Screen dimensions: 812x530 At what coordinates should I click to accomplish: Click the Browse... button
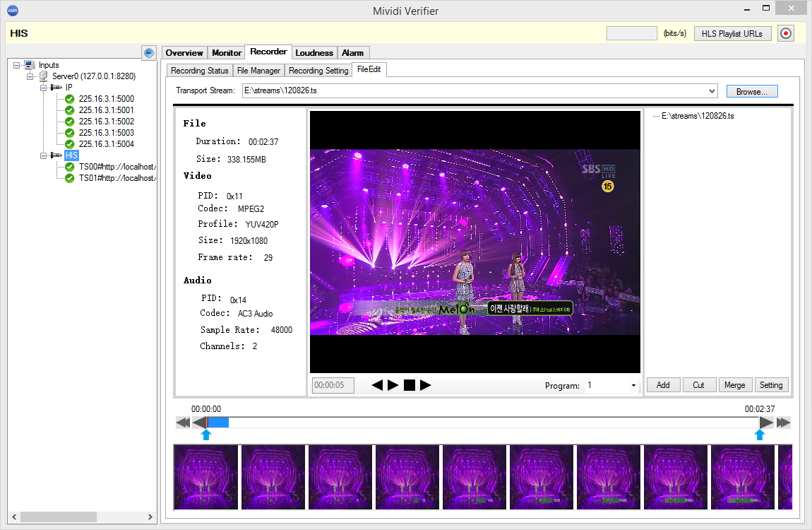click(x=752, y=91)
